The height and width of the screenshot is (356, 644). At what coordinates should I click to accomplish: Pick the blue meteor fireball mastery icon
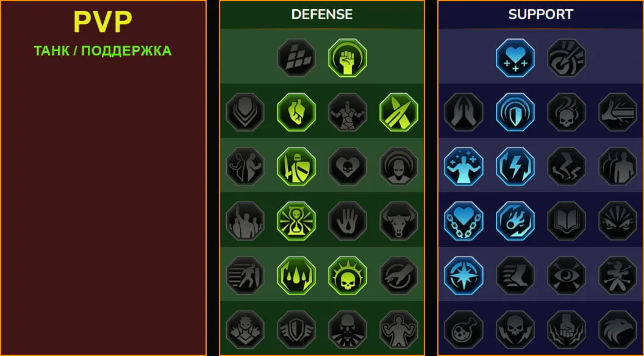(x=515, y=221)
